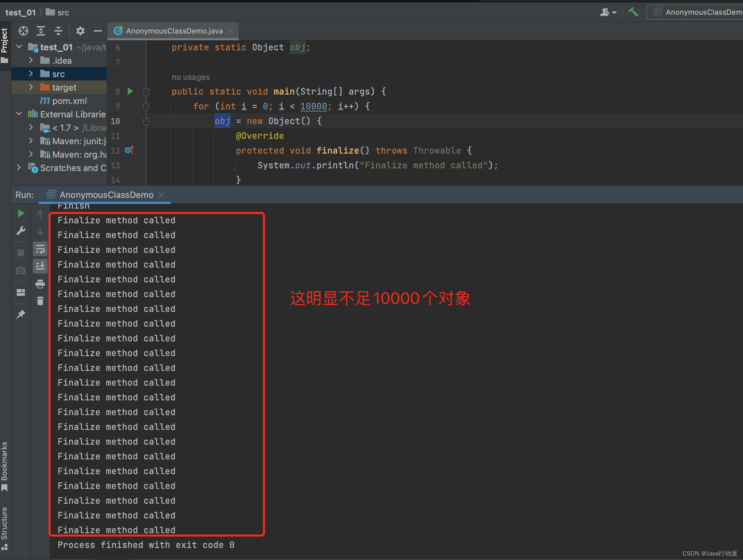Collapse the External Libraries node
The image size is (743, 560).
(x=19, y=114)
